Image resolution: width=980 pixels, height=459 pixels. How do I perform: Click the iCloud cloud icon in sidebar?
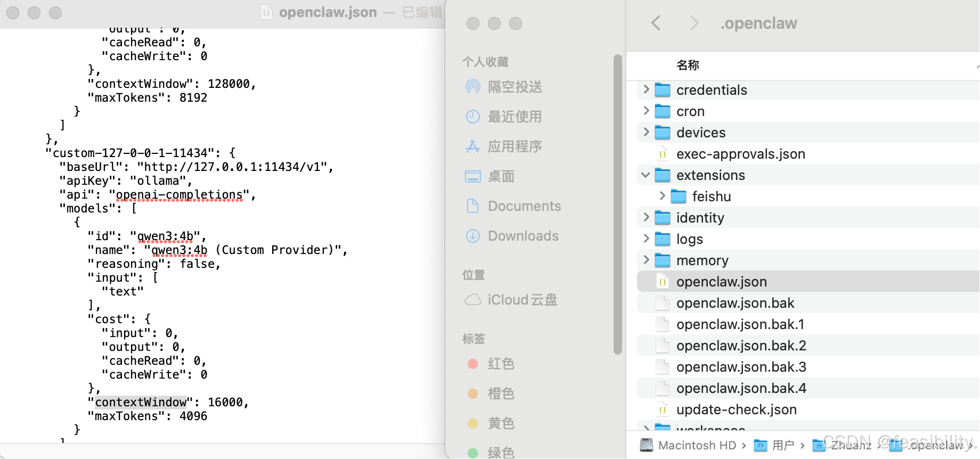(x=472, y=299)
